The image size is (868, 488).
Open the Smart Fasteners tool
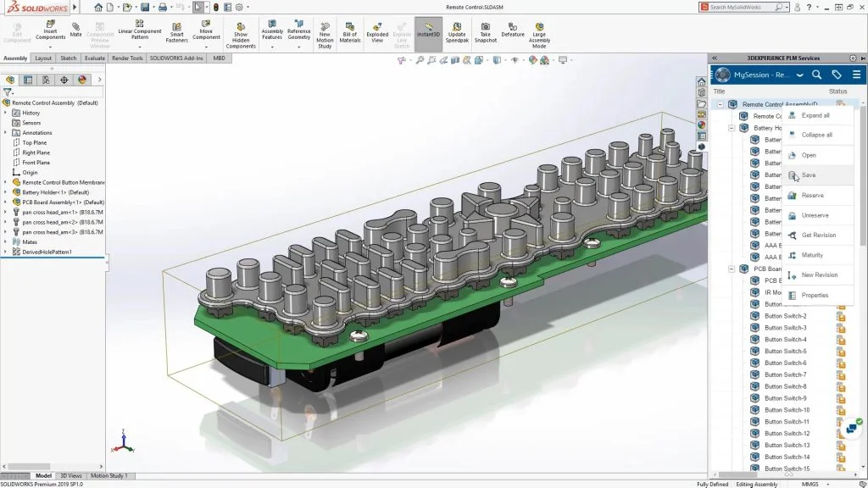coord(176,32)
